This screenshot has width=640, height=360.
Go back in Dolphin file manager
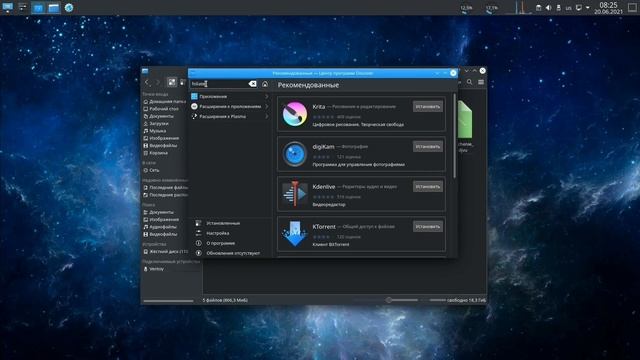147,82
